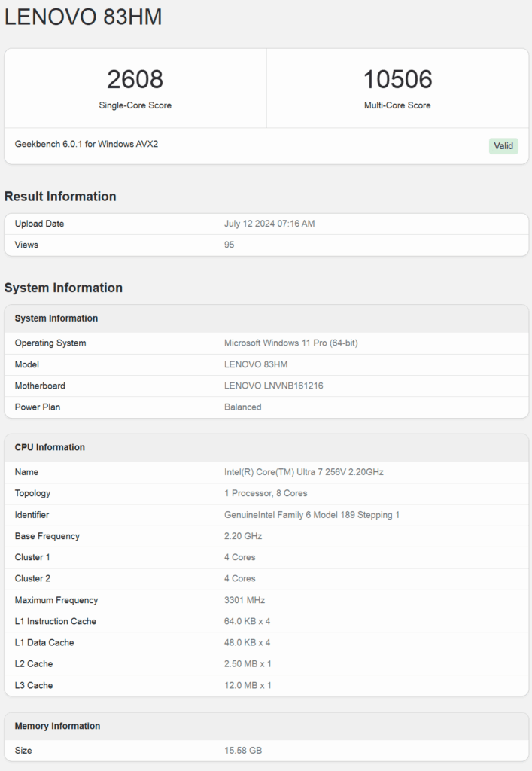Click CPU name Intel Core Ultra 7 256V
Image resolution: width=532 pixels, height=771 pixels.
point(303,472)
